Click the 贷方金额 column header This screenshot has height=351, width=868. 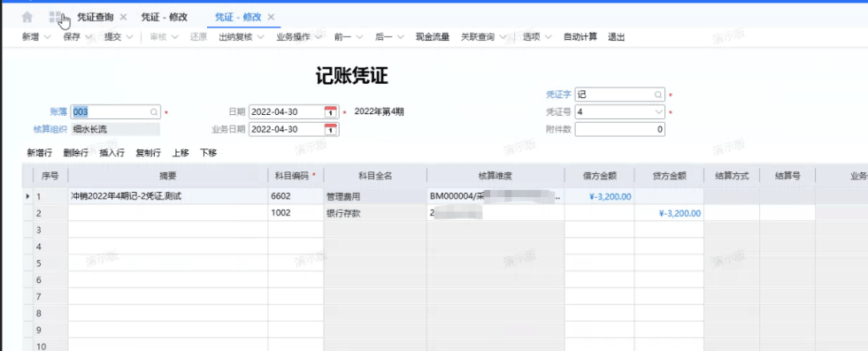tap(669, 176)
